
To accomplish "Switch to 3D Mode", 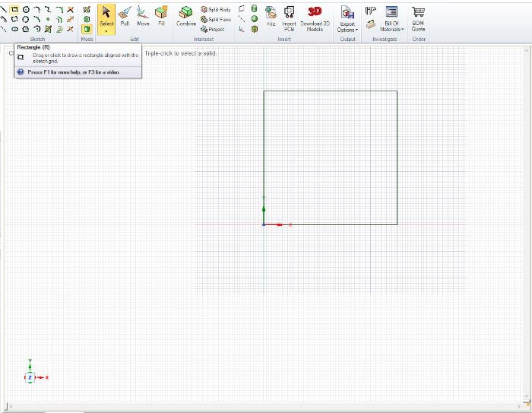I will 87,29.
